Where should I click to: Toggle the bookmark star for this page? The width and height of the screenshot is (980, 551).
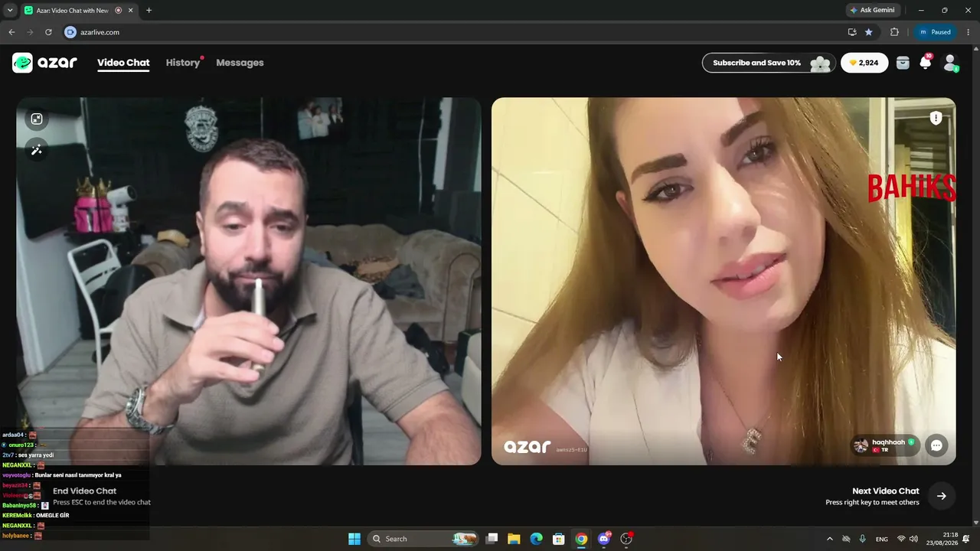click(x=868, y=32)
